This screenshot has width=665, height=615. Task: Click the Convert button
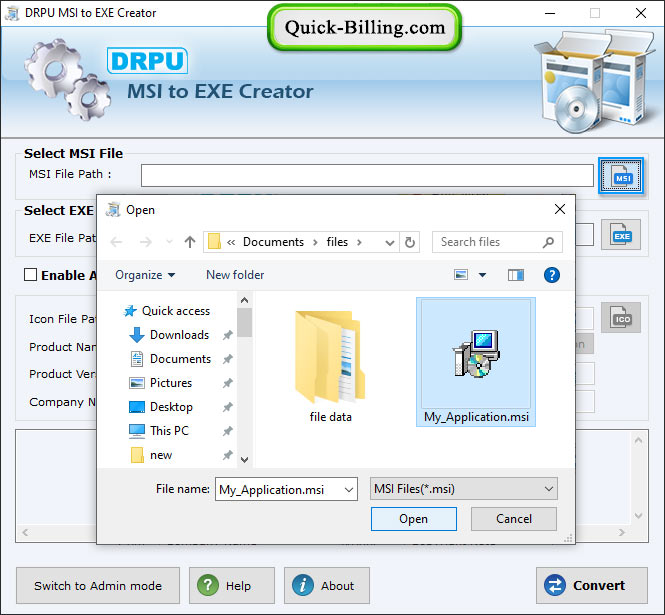(x=592, y=585)
